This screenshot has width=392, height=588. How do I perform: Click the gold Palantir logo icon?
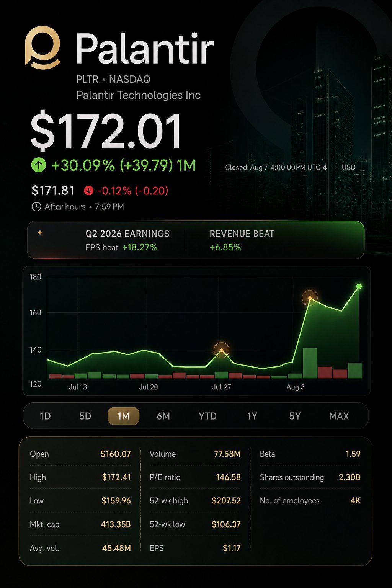[x=42, y=47]
